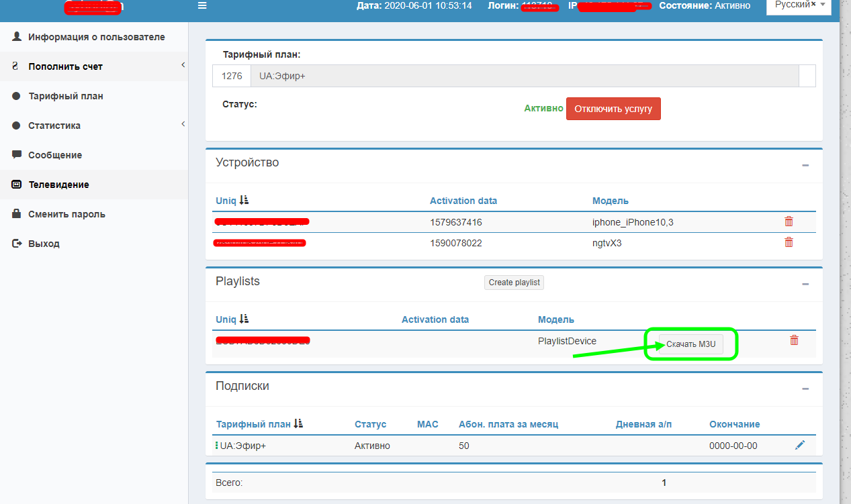This screenshot has width=851, height=504.
Task: Sort subscriptions by Тарифный план column
Action: click(298, 424)
